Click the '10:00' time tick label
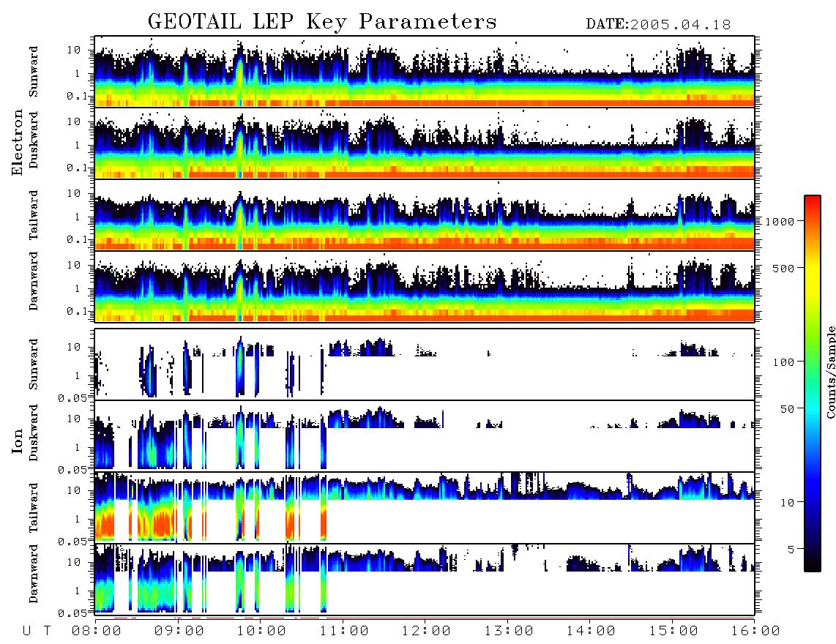Screen dimensions: 836x644 [261, 632]
